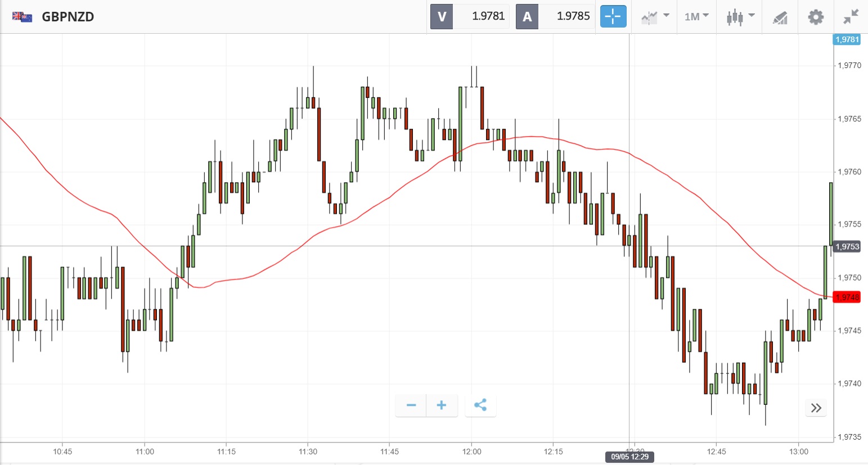The height and width of the screenshot is (465, 868).
Task: Click the GBPNZD flag icon
Action: (22, 17)
